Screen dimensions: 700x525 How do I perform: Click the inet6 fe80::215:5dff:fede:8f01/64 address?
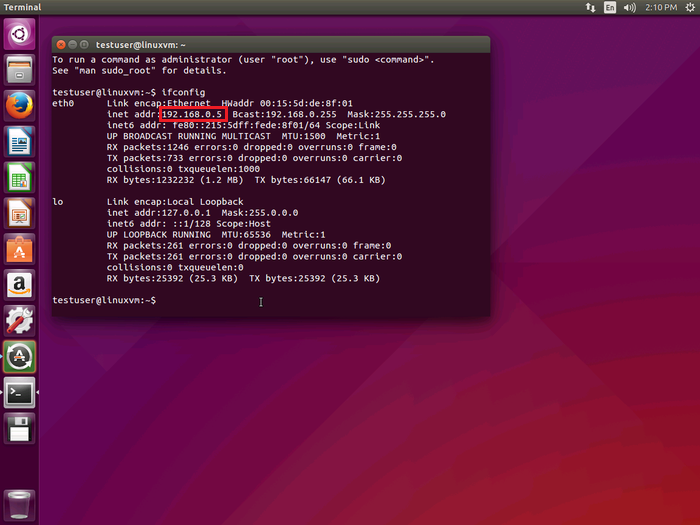(246, 125)
